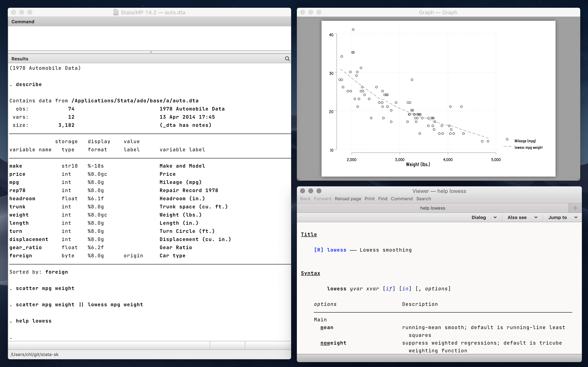Minimize the Viewer window
The image size is (588, 367).
pos(311,191)
